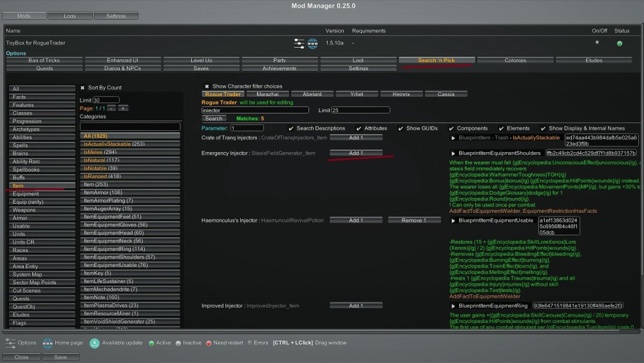This screenshot has width=644, height=363.
Task: Expand the BlueprintItemEquipmentRing disclosure arrow
Action: pos(453,306)
